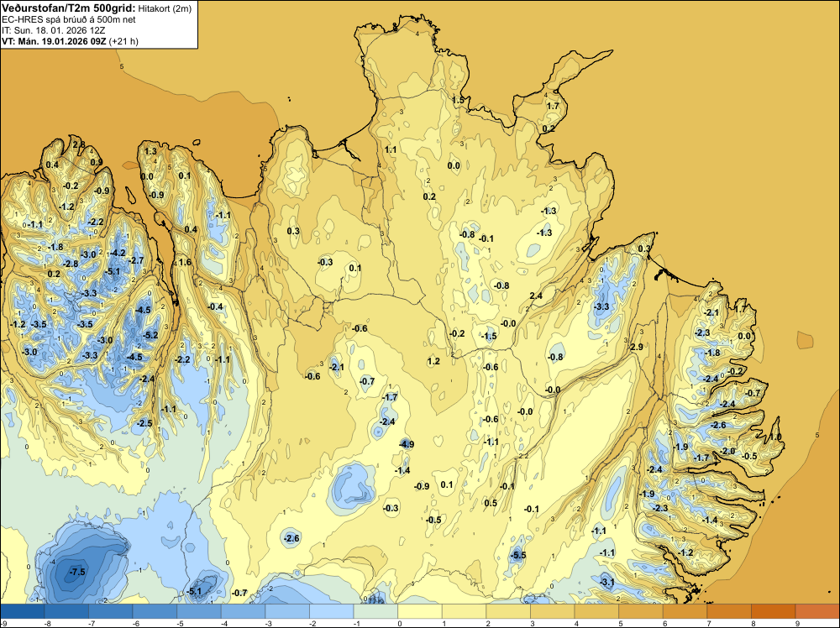Click the '(+21 h)' forecast offset text
Screen dimensions: 840x628
123,40
